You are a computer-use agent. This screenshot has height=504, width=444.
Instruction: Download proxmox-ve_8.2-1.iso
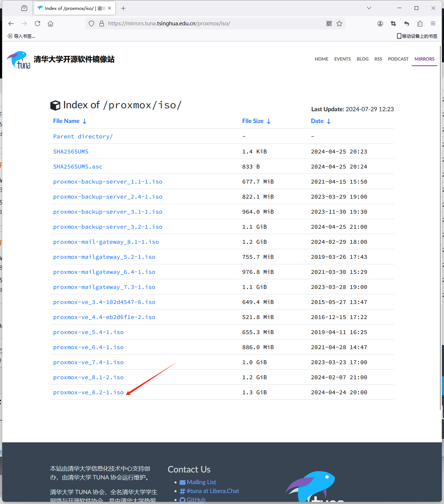[89, 392]
